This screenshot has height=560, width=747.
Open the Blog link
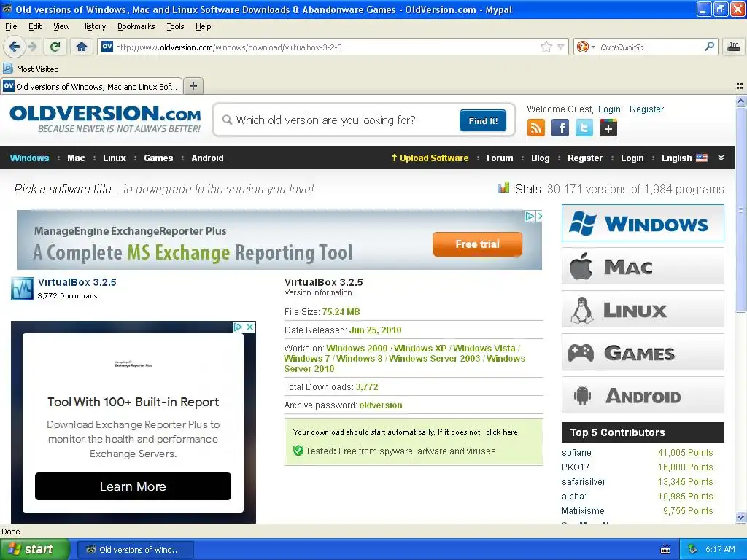[541, 158]
